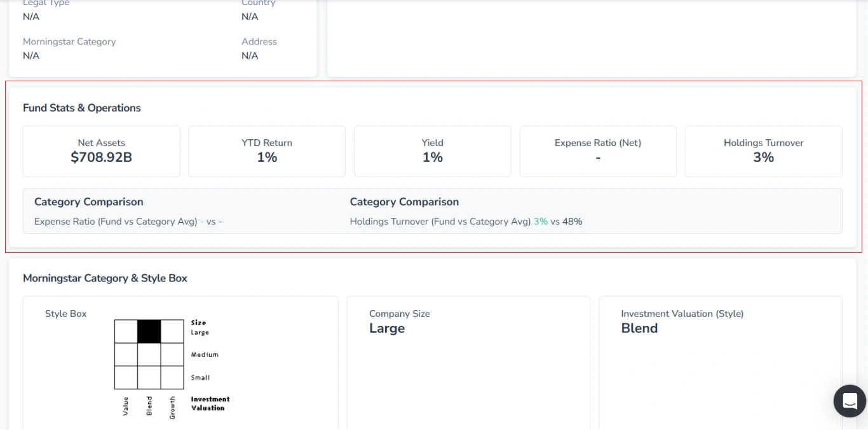The height and width of the screenshot is (430, 868).
Task: Click the Expense Ratio (Net) card
Action: click(597, 151)
